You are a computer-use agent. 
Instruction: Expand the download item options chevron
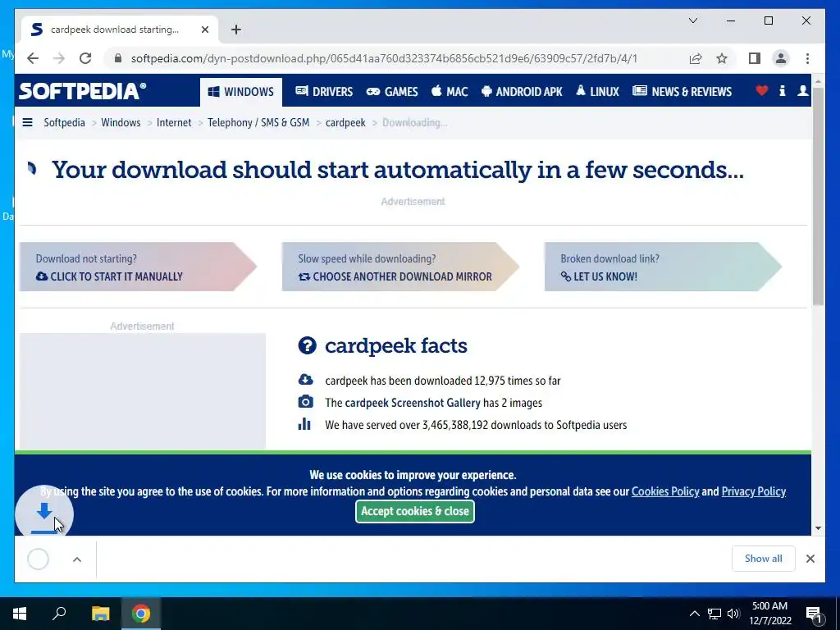77,559
